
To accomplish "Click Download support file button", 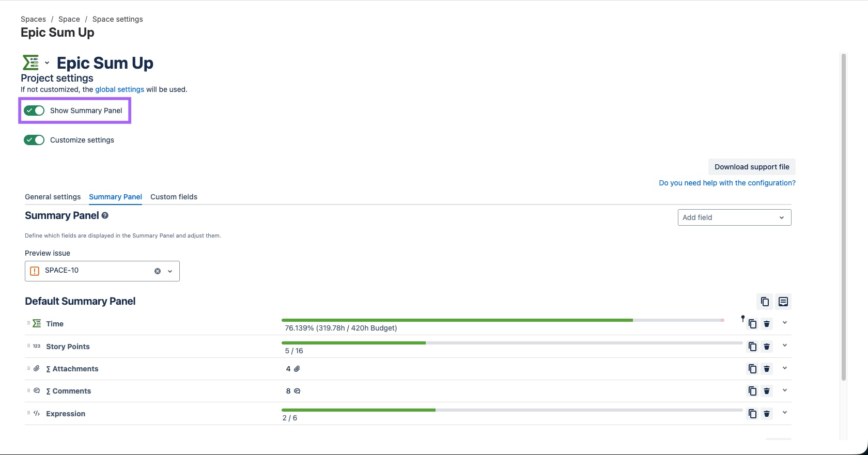I will click(752, 167).
